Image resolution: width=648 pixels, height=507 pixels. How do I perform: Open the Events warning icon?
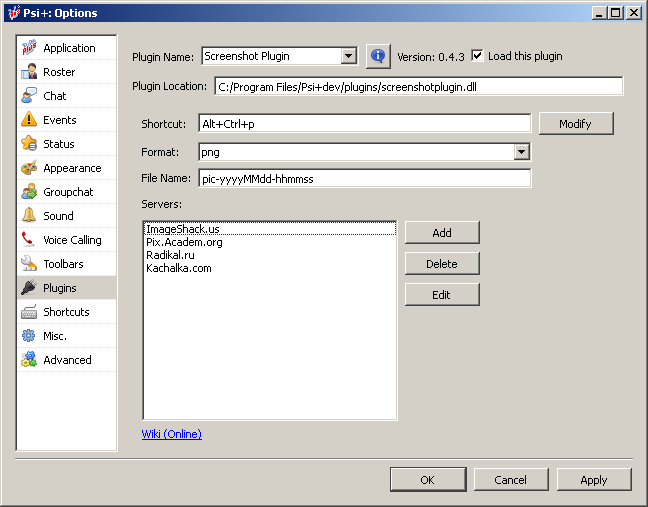pos(29,120)
